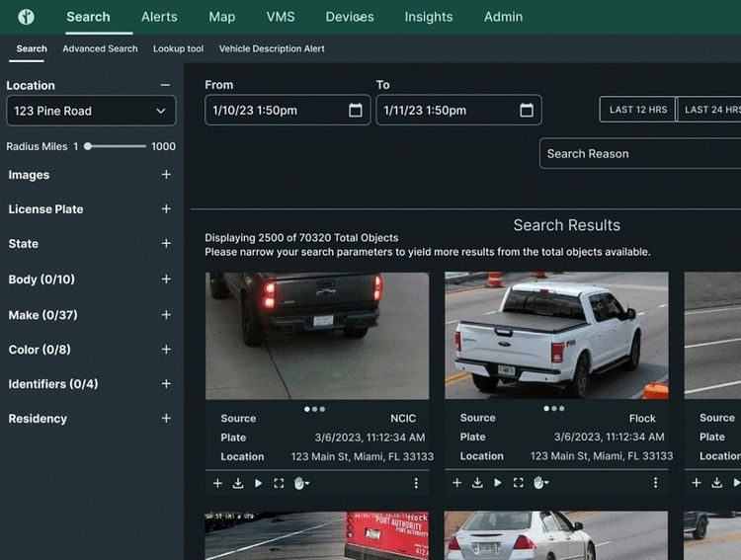
Task: Open the hand icon menu under the NCIC truck
Action: click(x=301, y=483)
